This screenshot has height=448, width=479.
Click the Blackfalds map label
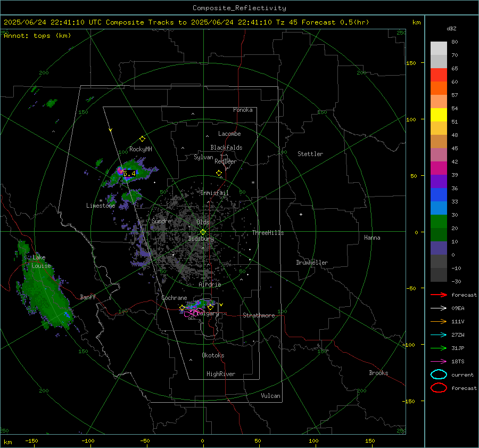click(226, 148)
